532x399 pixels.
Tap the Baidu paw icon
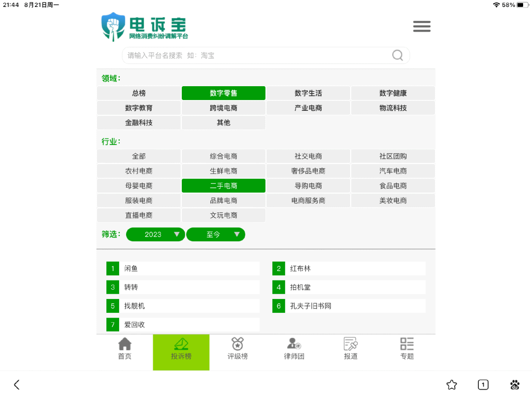tap(515, 384)
